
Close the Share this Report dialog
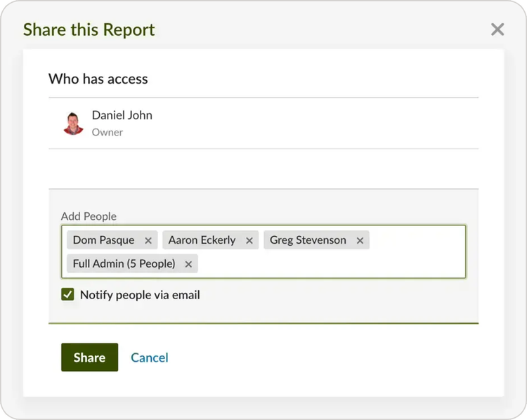tap(497, 29)
